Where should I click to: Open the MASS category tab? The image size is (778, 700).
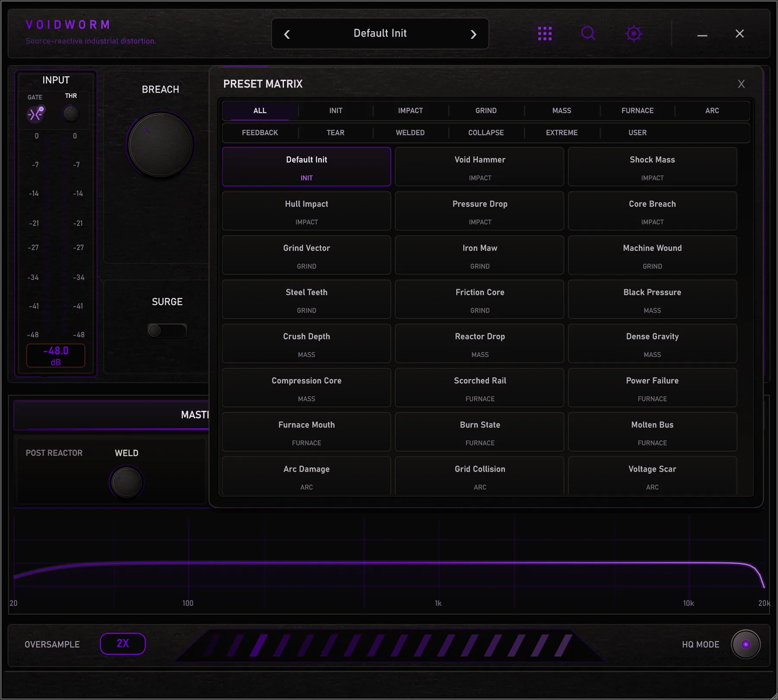[562, 111]
